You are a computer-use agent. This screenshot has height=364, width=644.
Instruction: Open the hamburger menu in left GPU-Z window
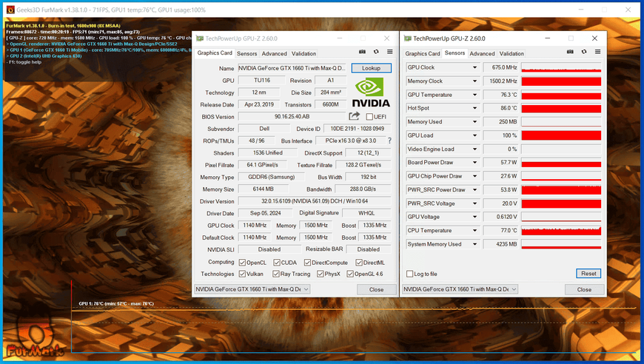(x=390, y=52)
